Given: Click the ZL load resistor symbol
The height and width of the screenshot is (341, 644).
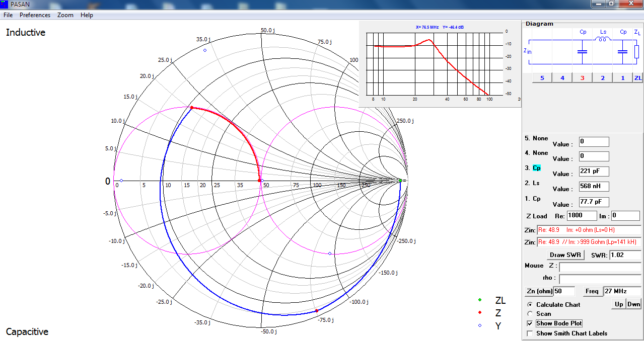Looking at the screenshot, I should coord(636,51).
